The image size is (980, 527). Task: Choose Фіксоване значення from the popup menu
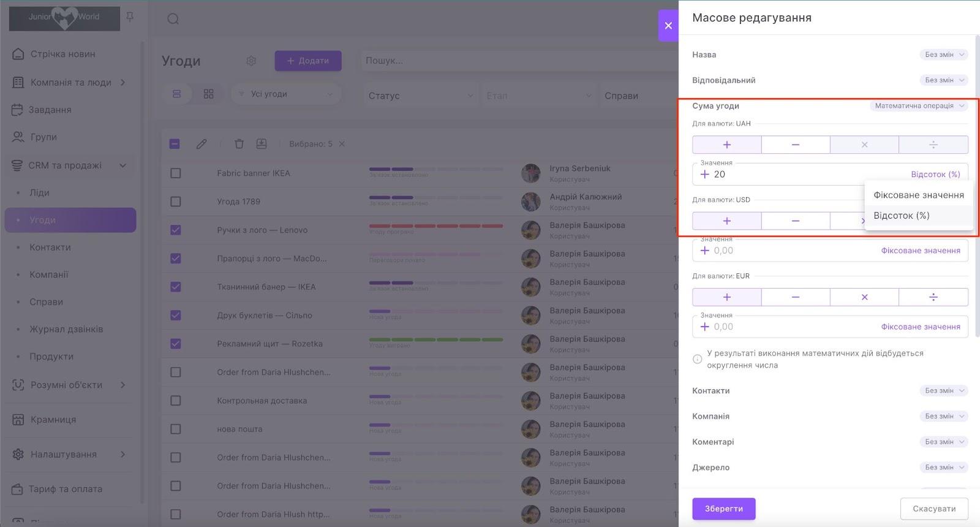(918, 195)
